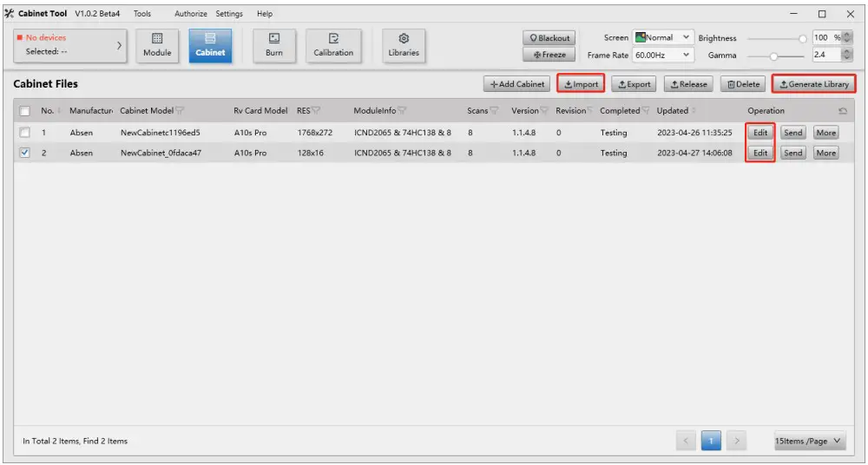Click the 2023-04-27 14:06:08 timestamp
The width and height of the screenshot is (868, 465).
(x=694, y=153)
